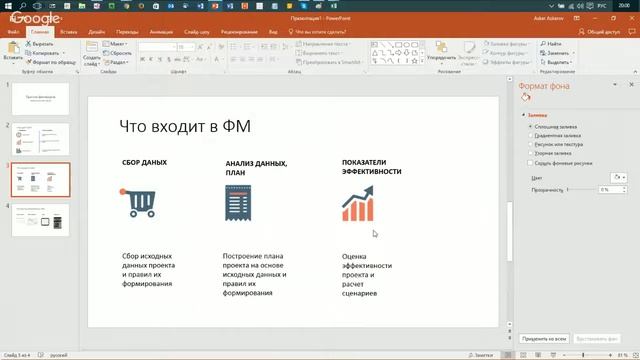Open the Arrange (Упорядочить) menu
Screen dimensions: 640x360
click(441, 52)
